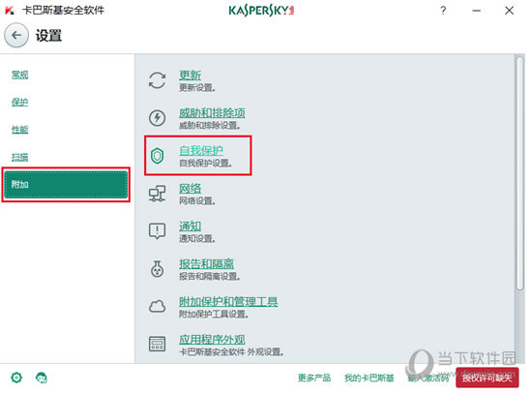Open the update sync arrows icon

pyautogui.click(x=157, y=80)
